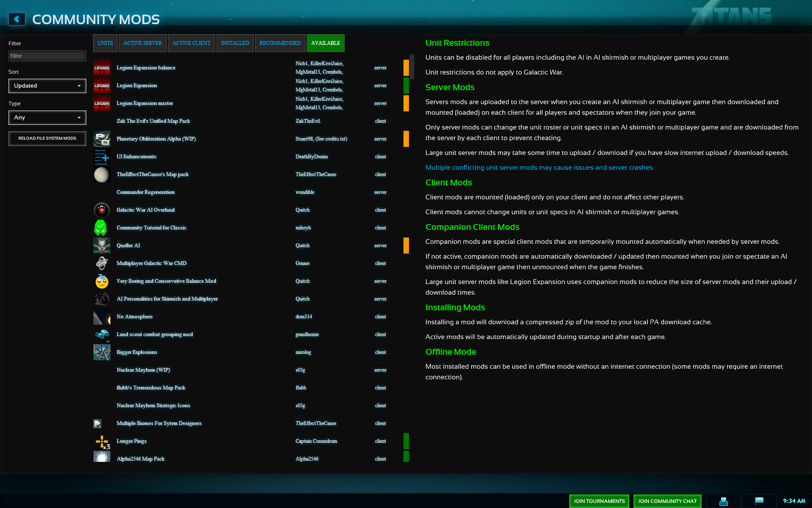Image resolution: width=812 pixels, height=508 pixels.
Task: Click orange status bar for Planetary Obliteration Alpha
Action: (x=406, y=139)
